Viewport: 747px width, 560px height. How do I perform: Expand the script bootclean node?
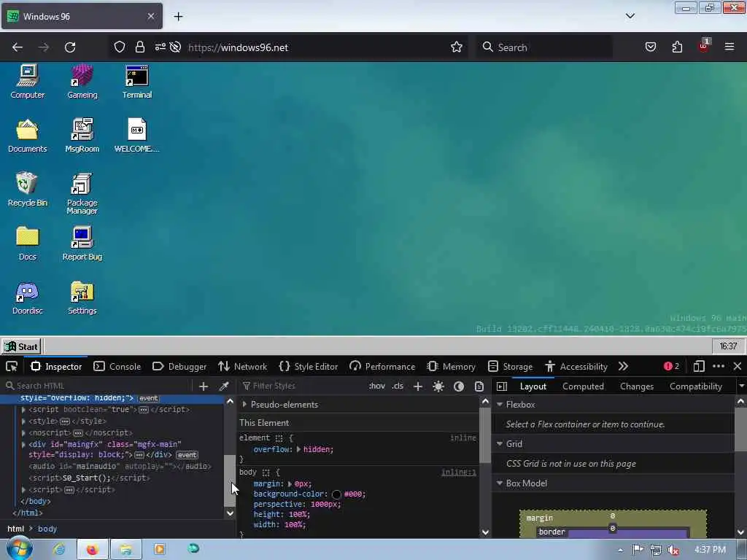pyautogui.click(x=23, y=410)
